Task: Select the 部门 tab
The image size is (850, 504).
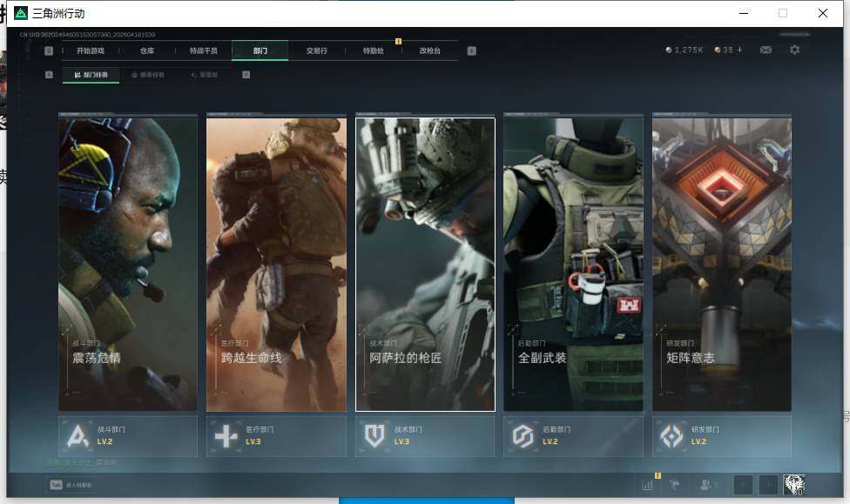Action: click(x=260, y=51)
